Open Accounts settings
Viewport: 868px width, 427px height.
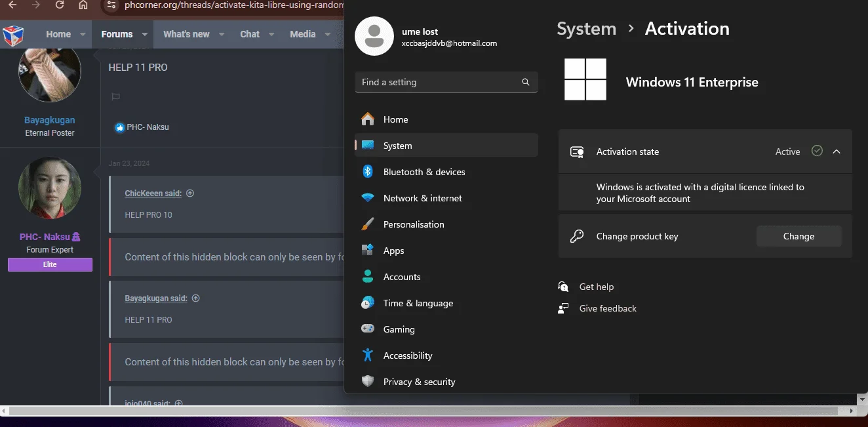[x=446, y=277]
